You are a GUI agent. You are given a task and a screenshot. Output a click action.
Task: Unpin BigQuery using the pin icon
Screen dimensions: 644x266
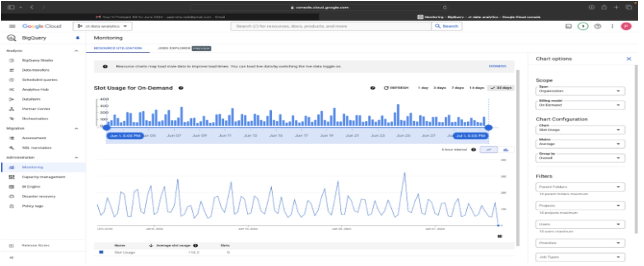point(78,38)
